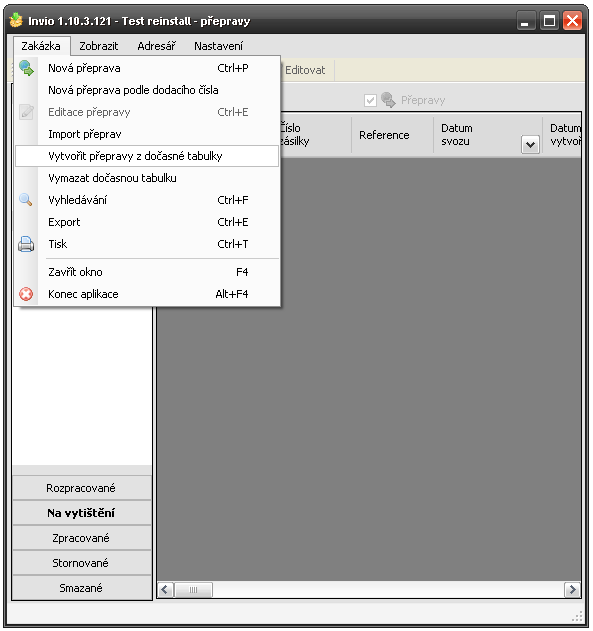
Task: Toggle the Přepravy checkbox
Action: (x=370, y=100)
